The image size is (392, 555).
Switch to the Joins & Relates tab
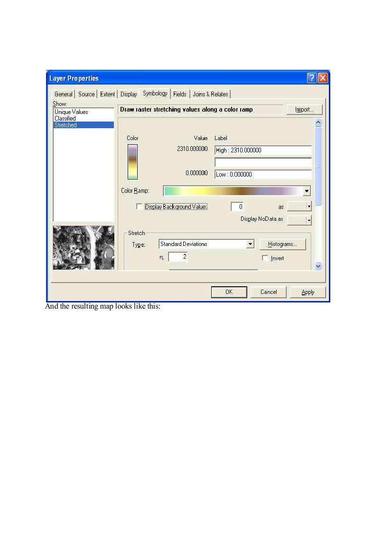click(x=211, y=94)
